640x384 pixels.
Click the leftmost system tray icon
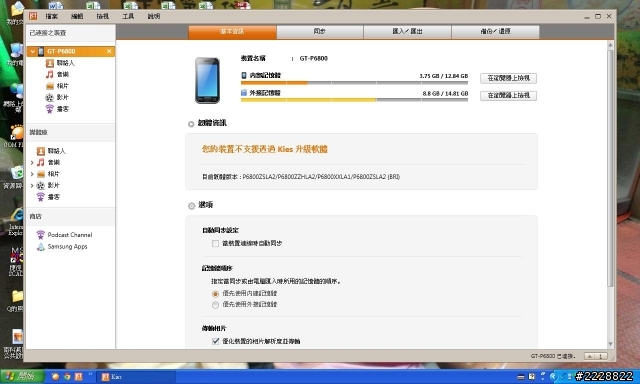coord(521,377)
